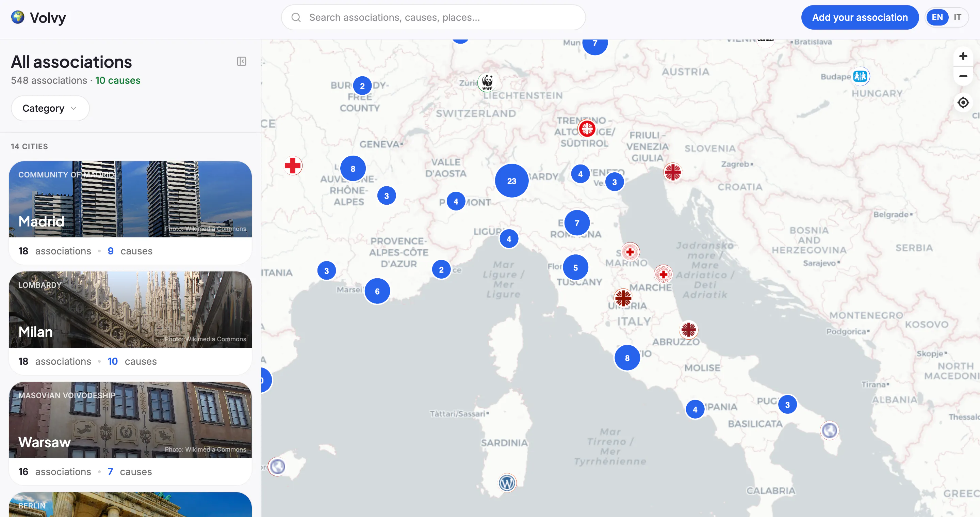Locate my position on map
This screenshot has height=517, width=980.
click(963, 103)
